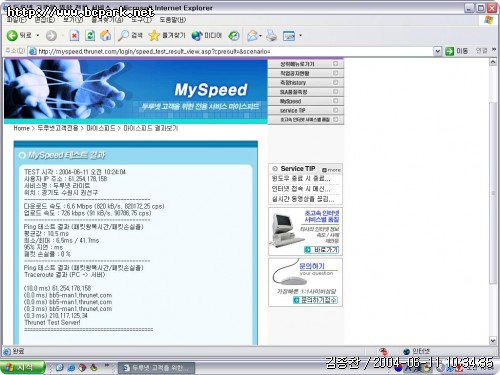
Task: Click the Internet zone globe in status bar
Action: click(406, 351)
